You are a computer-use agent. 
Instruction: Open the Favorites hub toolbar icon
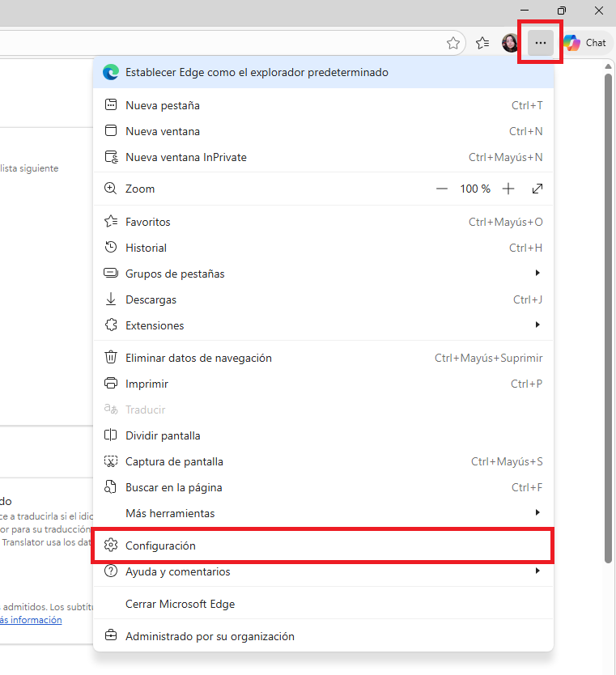pyautogui.click(x=482, y=43)
